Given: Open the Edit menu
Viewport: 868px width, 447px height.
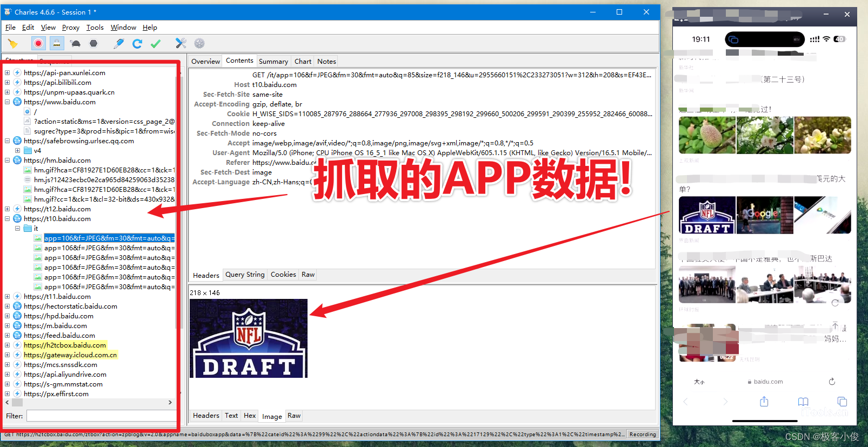Looking at the screenshot, I should pyautogui.click(x=28, y=28).
